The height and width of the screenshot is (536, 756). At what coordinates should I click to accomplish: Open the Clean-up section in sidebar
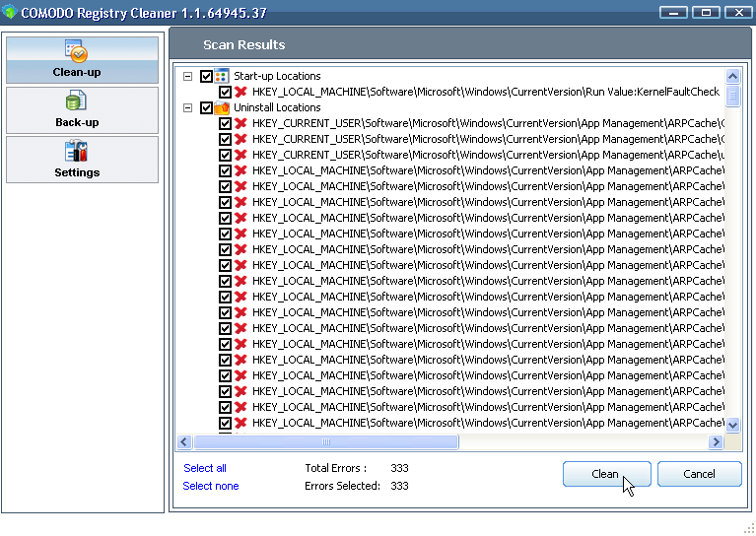click(x=82, y=60)
